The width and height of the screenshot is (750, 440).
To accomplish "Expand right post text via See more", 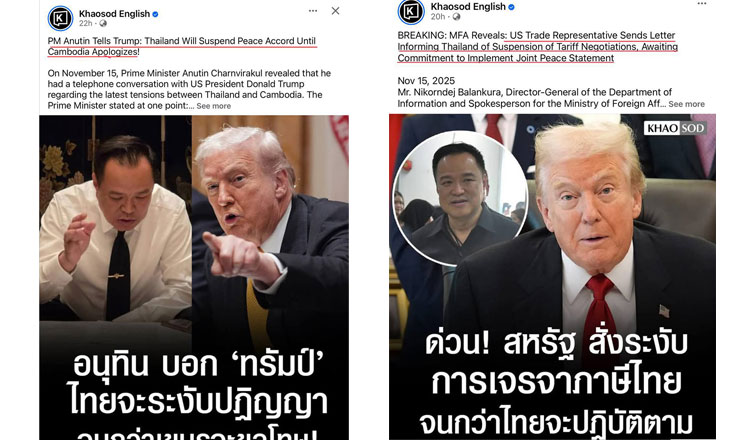I will click(x=686, y=104).
